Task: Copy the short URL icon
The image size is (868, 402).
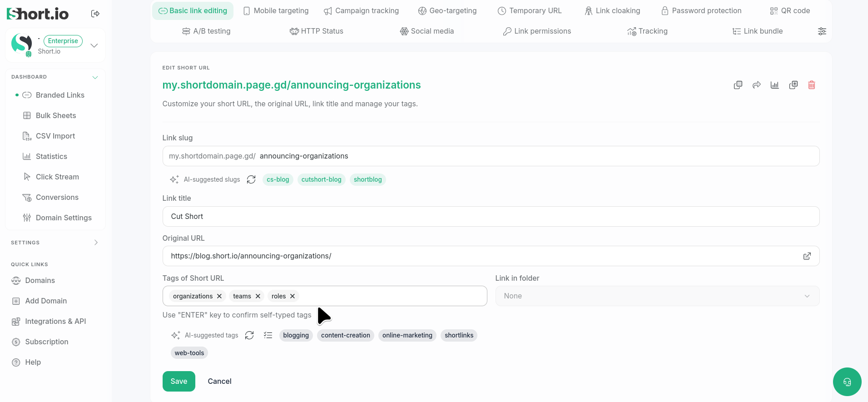Action: [x=738, y=85]
